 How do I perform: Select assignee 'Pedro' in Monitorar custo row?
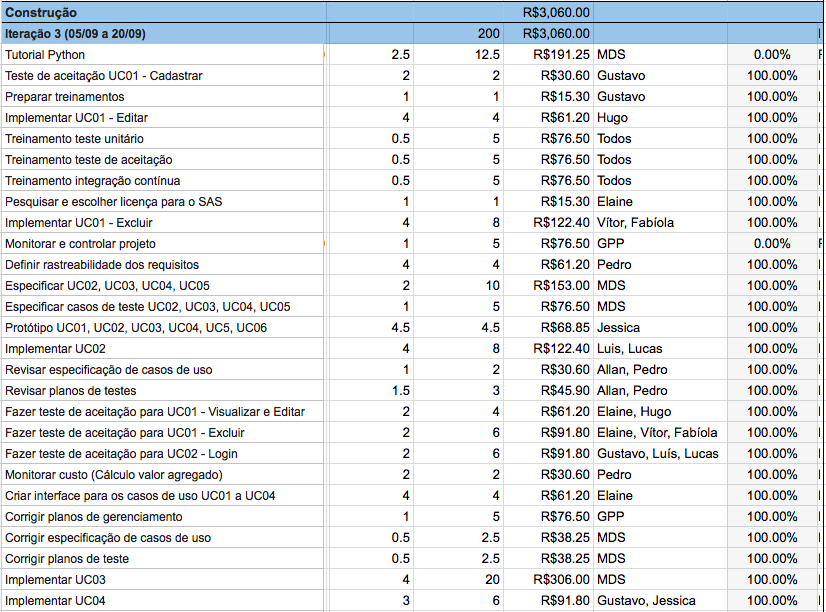pyautogui.click(x=661, y=475)
